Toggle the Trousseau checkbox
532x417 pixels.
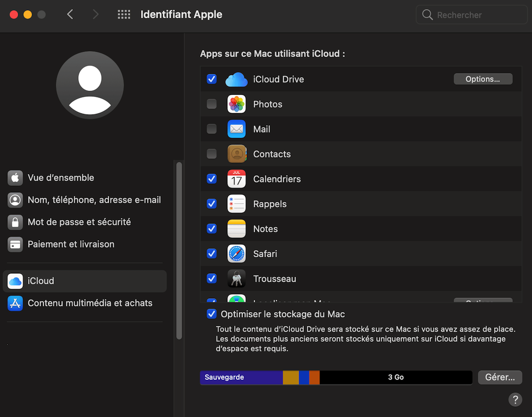tap(212, 279)
